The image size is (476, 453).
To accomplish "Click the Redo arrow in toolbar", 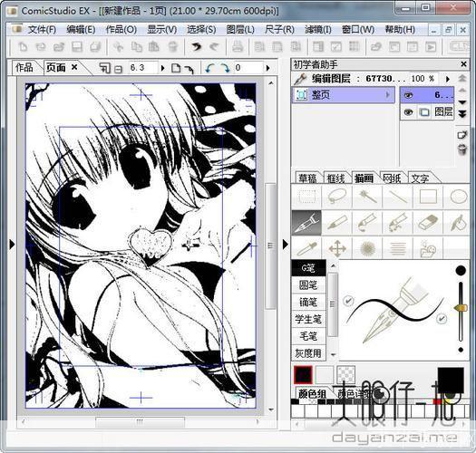I will (214, 47).
